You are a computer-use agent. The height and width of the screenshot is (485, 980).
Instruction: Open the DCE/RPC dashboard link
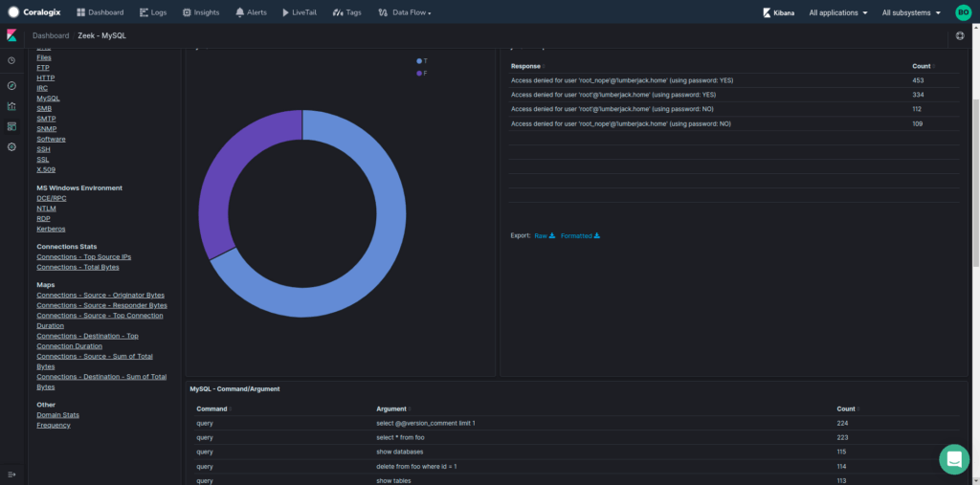pyautogui.click(x=52, y=198)
